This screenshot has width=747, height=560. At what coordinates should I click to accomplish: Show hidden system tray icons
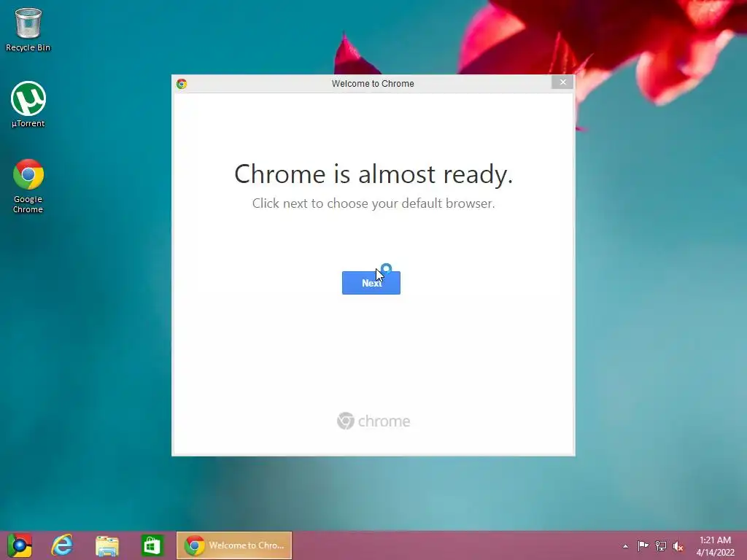(625, 546)
